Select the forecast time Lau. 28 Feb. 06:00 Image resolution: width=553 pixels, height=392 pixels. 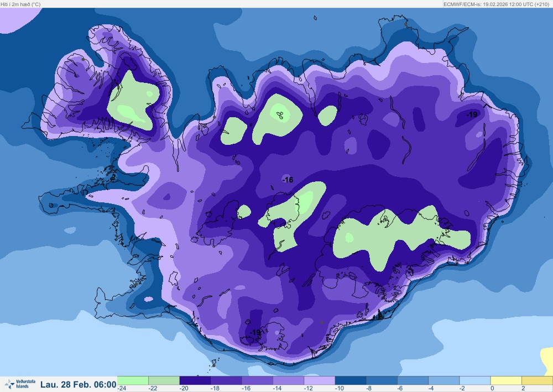click(79, 384)
